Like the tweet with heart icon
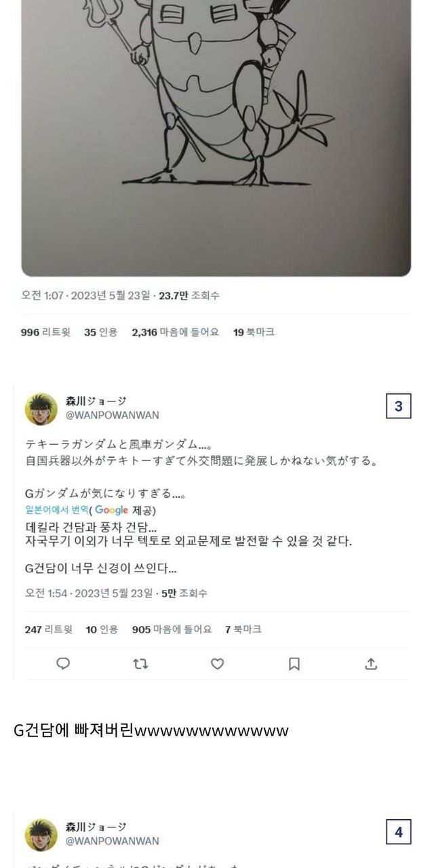Viewport: 434px width, 868px height. pyautogui.click(x=217, y=664)
